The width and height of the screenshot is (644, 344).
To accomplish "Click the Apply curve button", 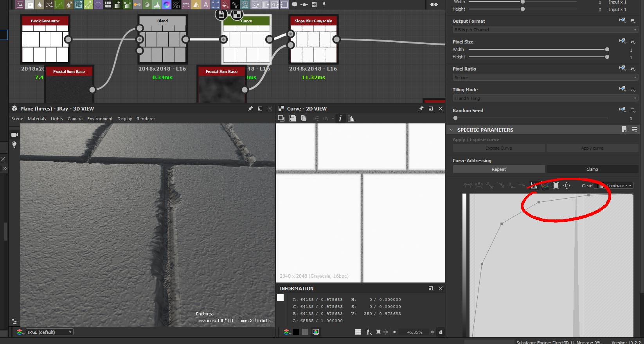I will pos(592,148).
